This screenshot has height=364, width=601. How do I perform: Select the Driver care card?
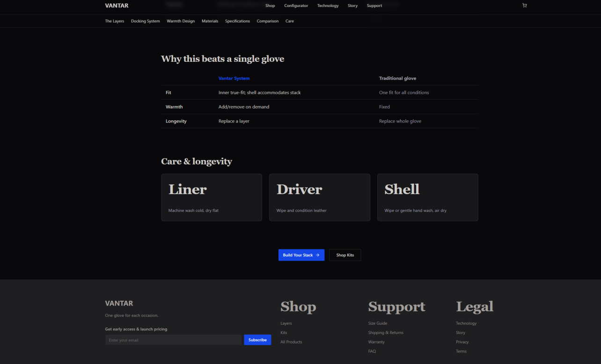click(320, 197)
